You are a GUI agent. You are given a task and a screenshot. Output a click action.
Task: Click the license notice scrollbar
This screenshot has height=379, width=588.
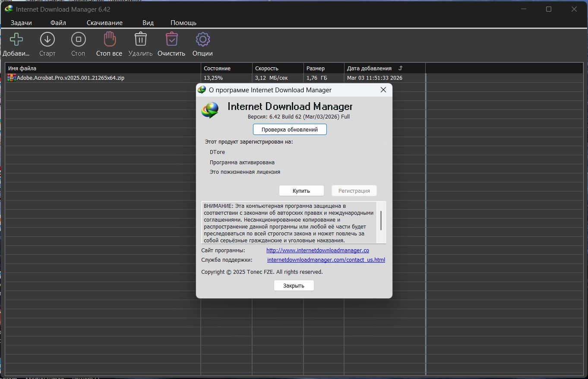(381, 221)
